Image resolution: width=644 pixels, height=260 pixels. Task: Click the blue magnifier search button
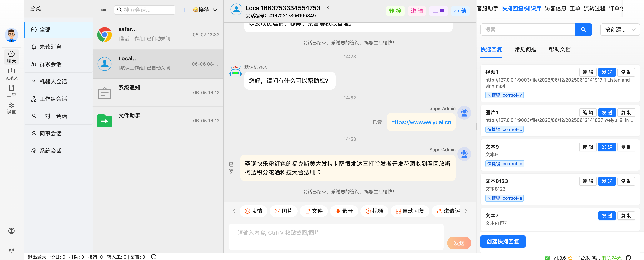(583, 30)
